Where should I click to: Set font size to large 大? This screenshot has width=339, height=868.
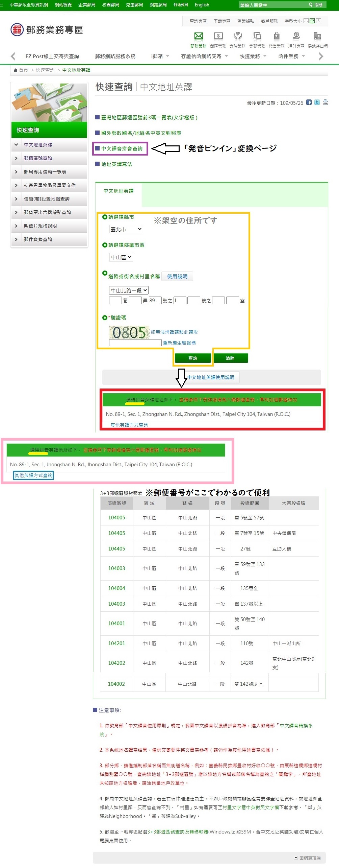pyautogui.click(x=318, y=21)
